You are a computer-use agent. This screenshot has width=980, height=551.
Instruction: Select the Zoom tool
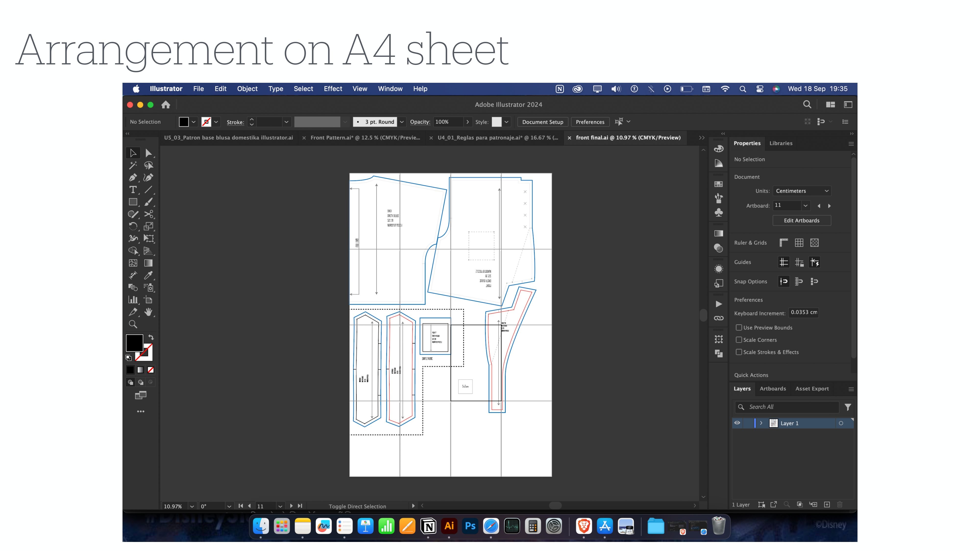click(133, 324)
